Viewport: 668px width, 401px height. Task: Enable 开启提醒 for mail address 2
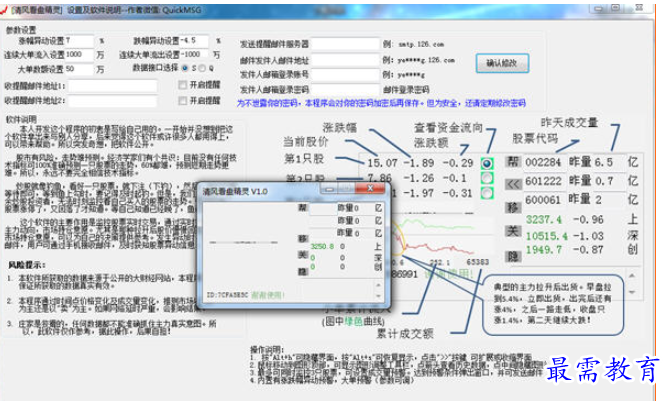click(183, 101)
